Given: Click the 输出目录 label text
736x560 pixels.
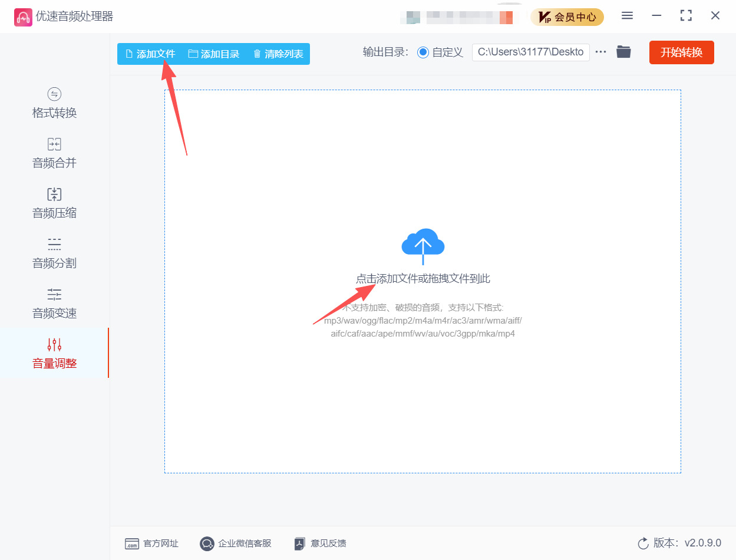Looking at the screenshot, I should pyautogui.click(x=385, y=52).
